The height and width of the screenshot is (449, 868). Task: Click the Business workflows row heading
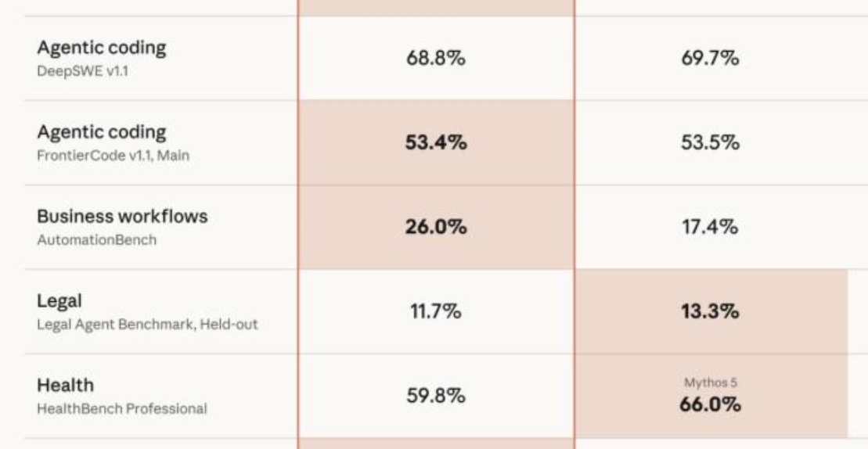click(122, 216)
